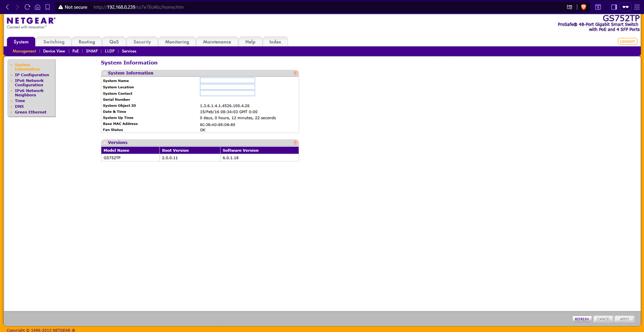
Task: Open the Monitoring tab
Action: (177, 42)
